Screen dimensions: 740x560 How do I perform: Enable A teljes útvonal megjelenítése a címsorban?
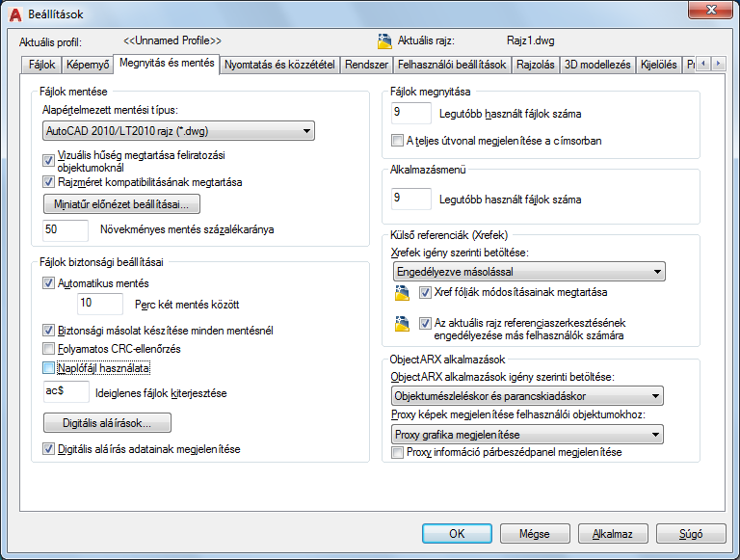click(x=397, y=140)
